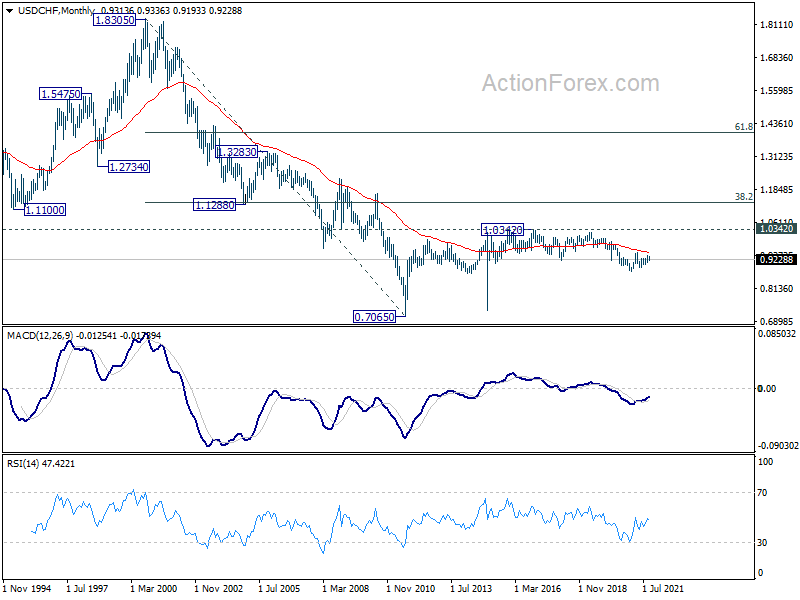
Task: Click the 1 Jul 2021 date marker
Action: pyautogui.click(x=660, y=590)
